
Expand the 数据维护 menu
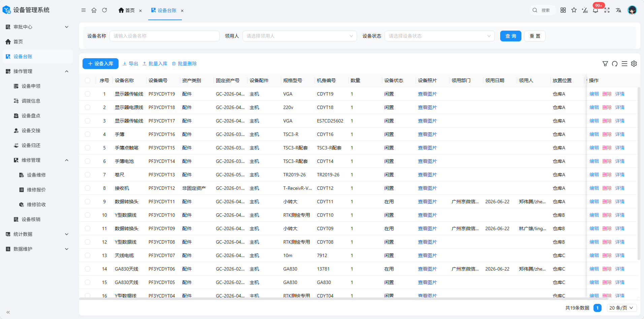tap(38, 249)
